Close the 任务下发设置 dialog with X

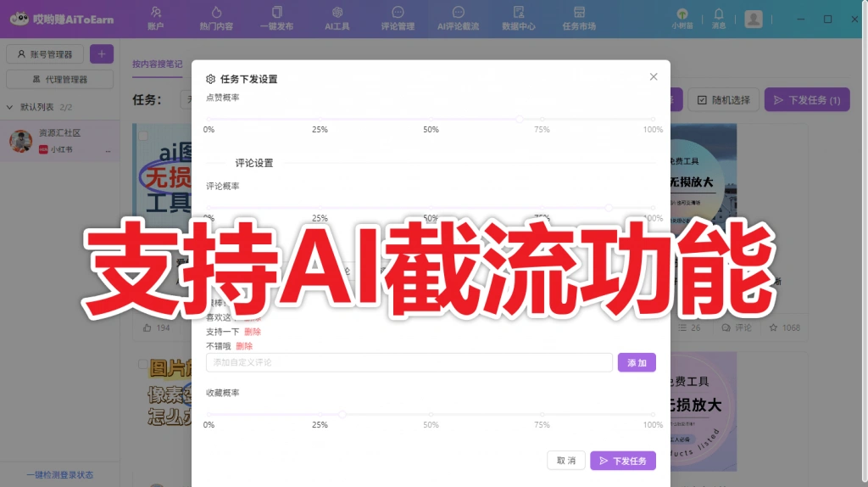pos(654,76)
